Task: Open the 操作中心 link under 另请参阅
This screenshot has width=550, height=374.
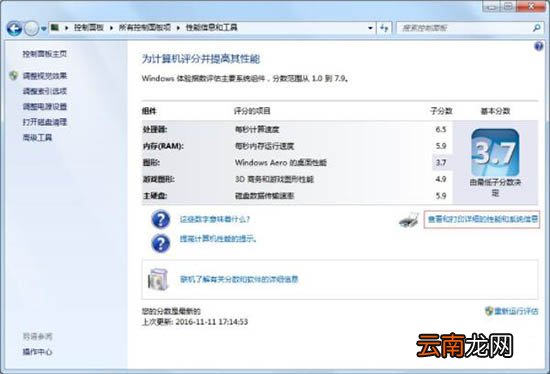Action: 37,352
